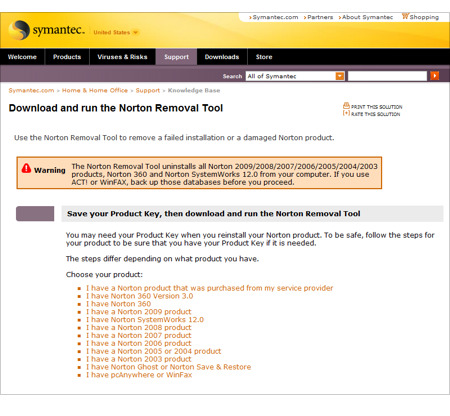Image resolution: width=450 pixels, height=416 pixels.
Task: Open the Welcome tab
Action: coord(22,57)
